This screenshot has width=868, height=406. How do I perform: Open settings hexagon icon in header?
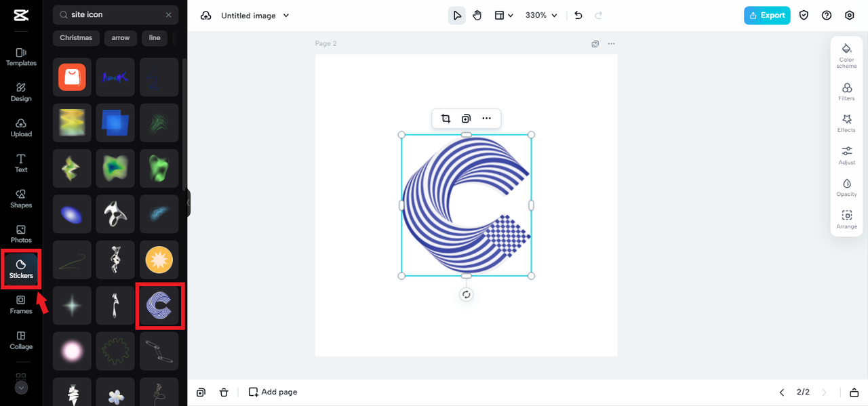[850, 16]
